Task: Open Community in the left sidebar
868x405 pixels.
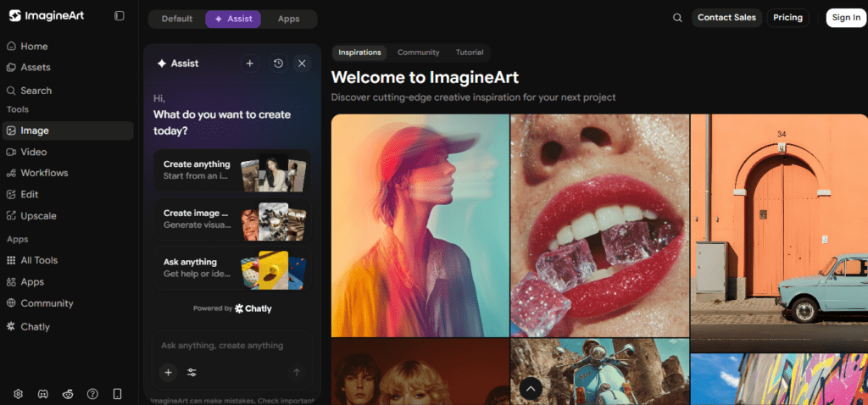Action: point(66,303)
